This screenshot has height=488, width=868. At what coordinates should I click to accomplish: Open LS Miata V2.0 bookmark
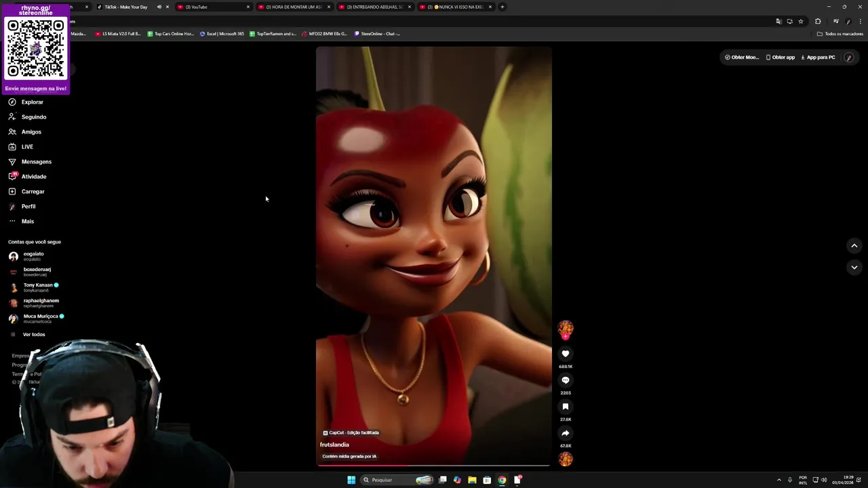[x=118, y=33]
